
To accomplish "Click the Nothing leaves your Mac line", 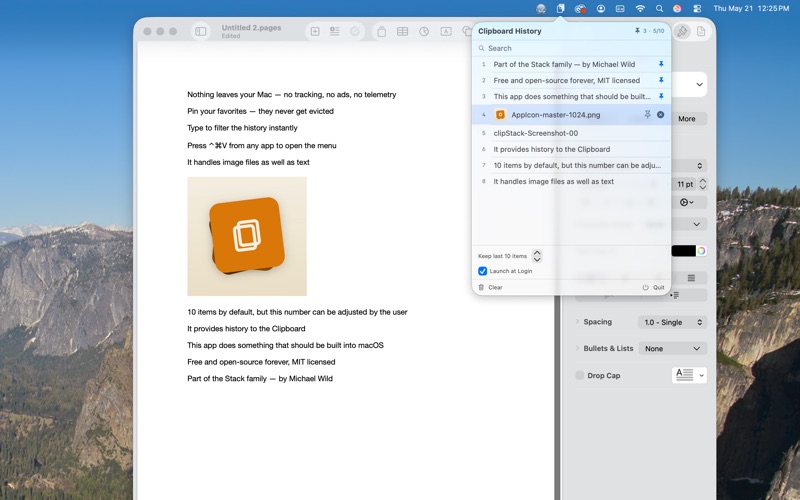I will tap(291, 94).
